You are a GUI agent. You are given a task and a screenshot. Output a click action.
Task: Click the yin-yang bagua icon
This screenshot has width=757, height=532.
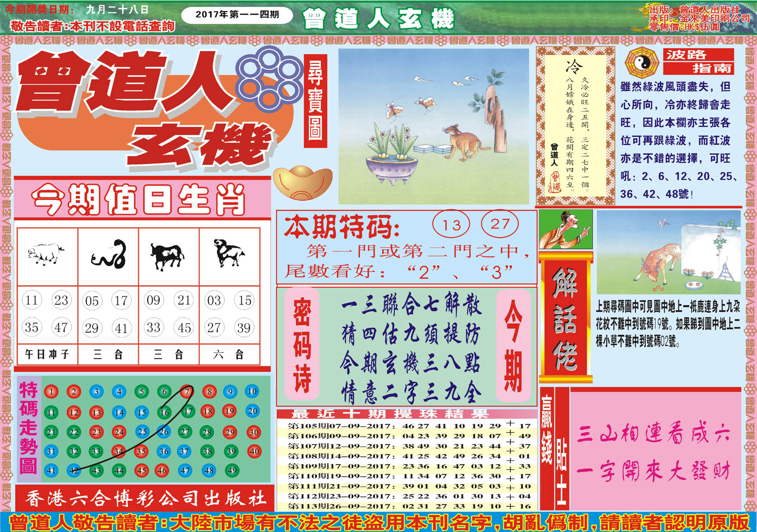[x=642, y=63]
